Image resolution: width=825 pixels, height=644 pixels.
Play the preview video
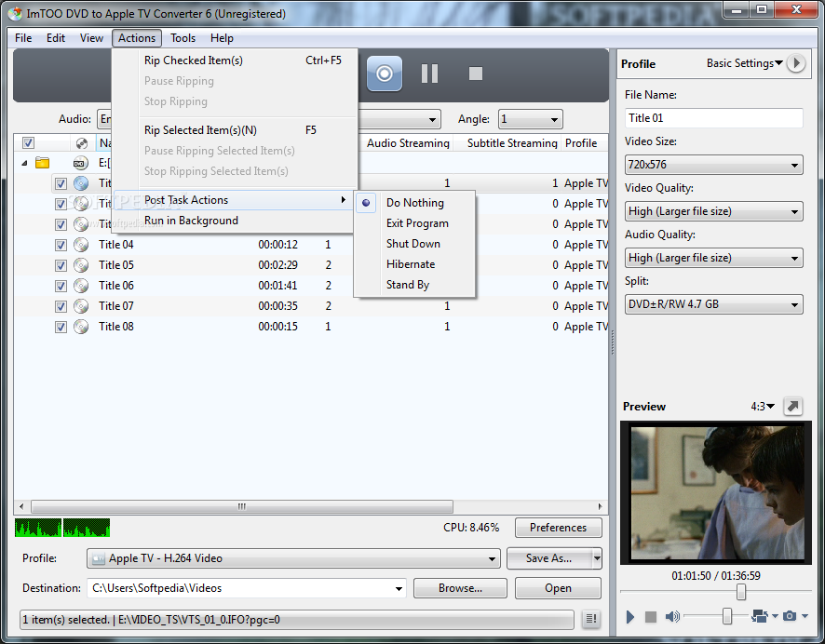[x=630, y=617]
